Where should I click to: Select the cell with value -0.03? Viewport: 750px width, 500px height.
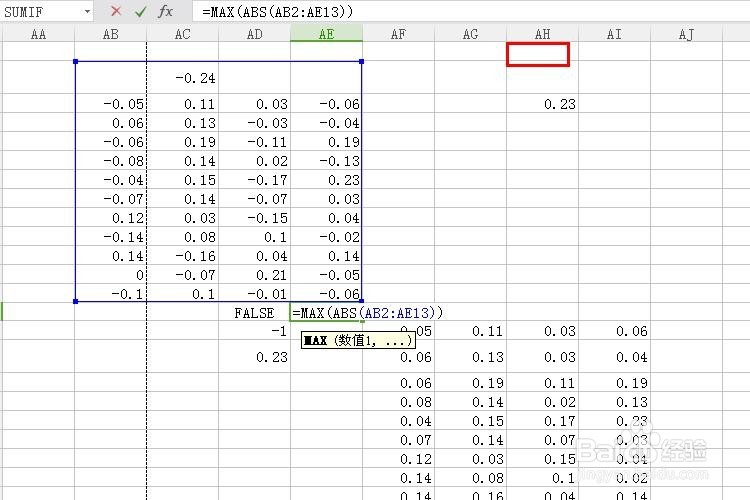[254, 122]
